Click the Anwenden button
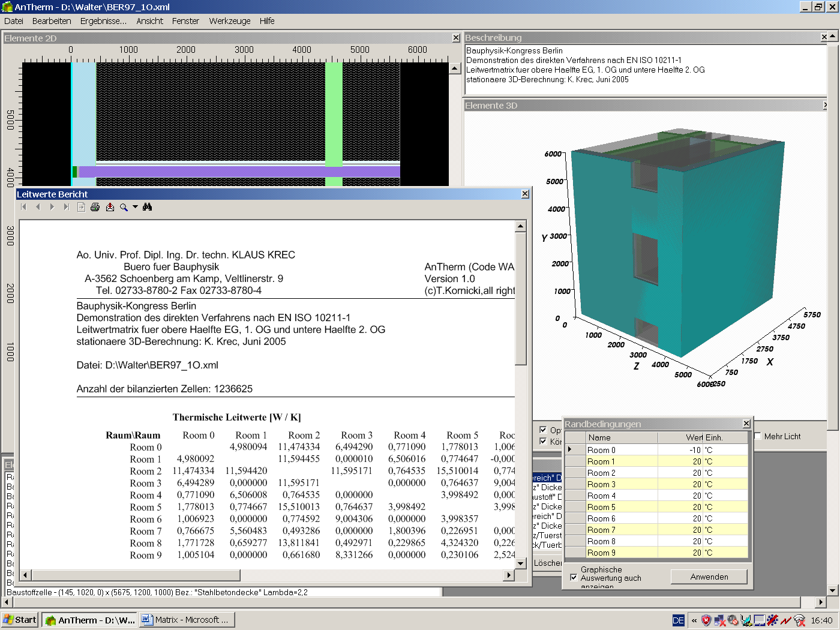 [709, 577]
